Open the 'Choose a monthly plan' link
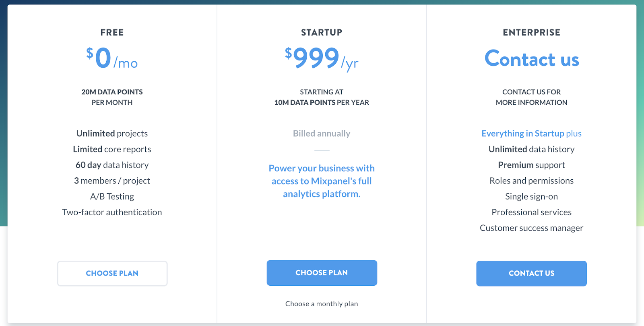 tap(322, 304)
